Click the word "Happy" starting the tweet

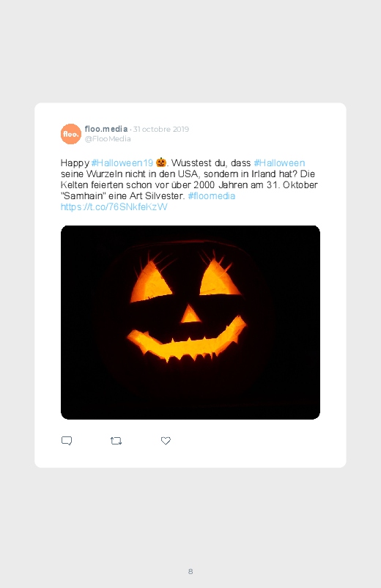pos(75,163)
